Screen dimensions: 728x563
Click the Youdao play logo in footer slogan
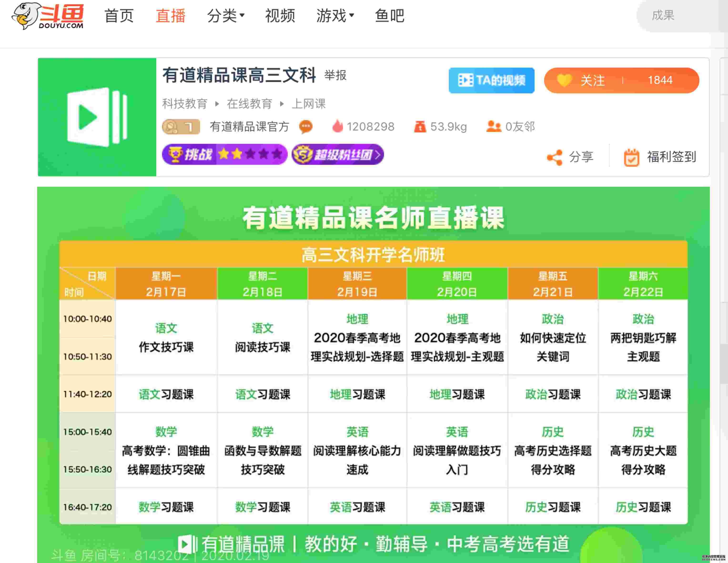[188, 544]
